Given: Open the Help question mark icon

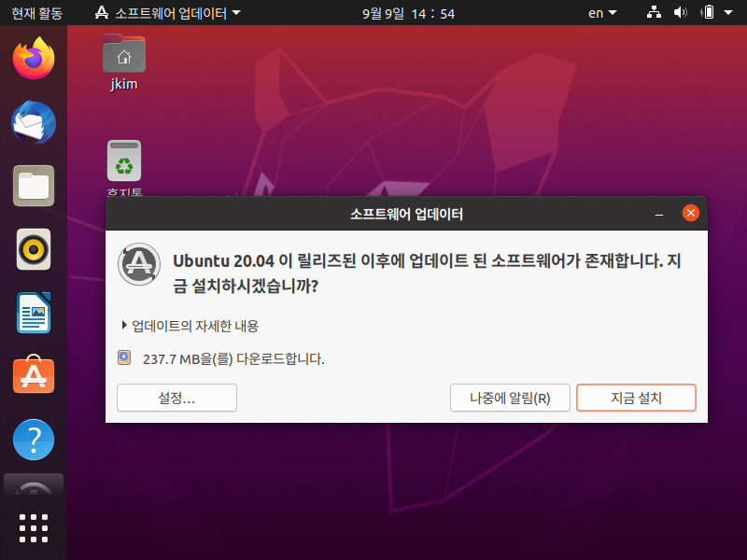Looking at the screenshot, I should click(34, 440).
